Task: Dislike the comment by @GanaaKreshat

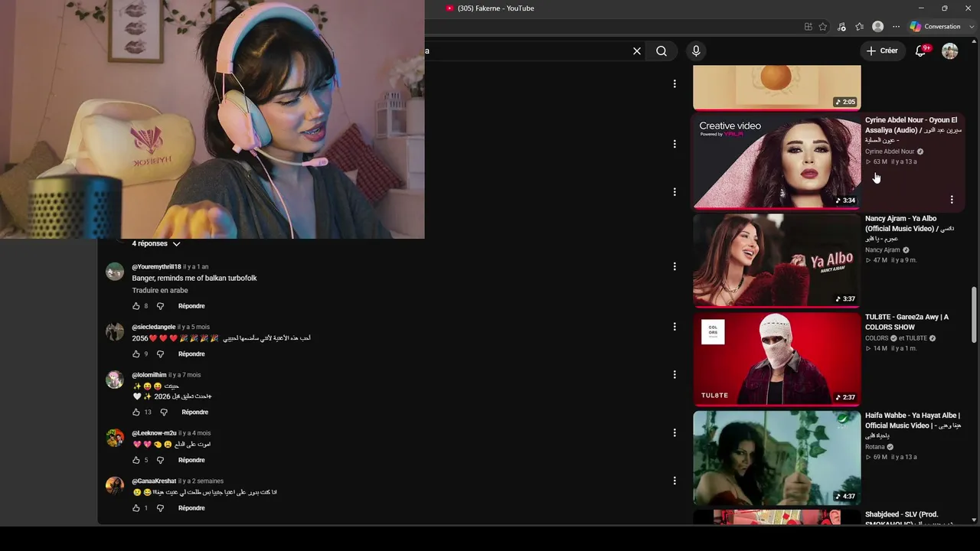Action: click(x=160, y=508)
